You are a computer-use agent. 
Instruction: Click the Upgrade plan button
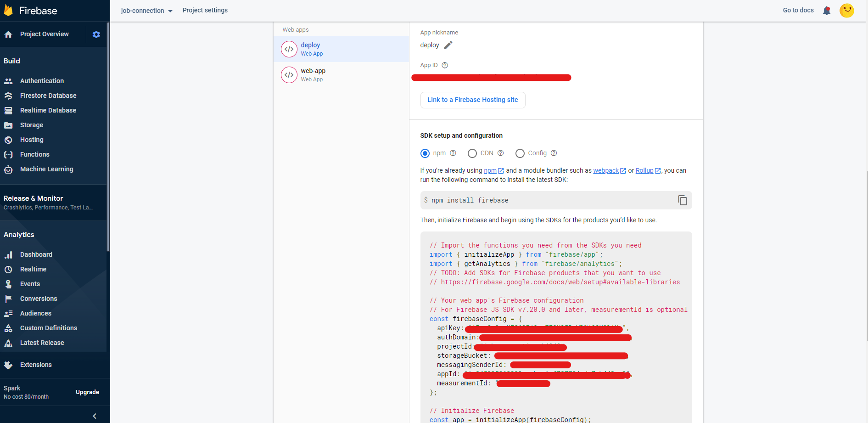87,392
